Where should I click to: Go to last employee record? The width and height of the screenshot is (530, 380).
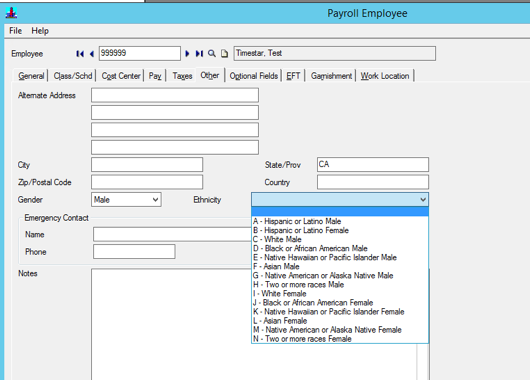[199, 53]
